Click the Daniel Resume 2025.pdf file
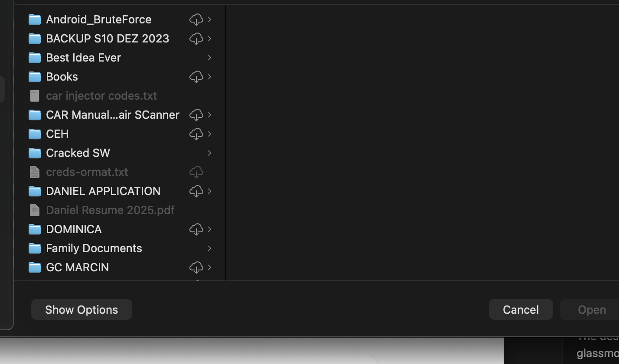This screenshot has width=619, height=364. point(110,210)
